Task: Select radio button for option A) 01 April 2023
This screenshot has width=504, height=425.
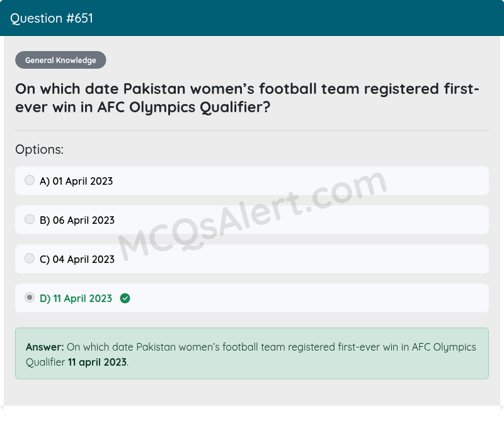Action: (29, 180)
